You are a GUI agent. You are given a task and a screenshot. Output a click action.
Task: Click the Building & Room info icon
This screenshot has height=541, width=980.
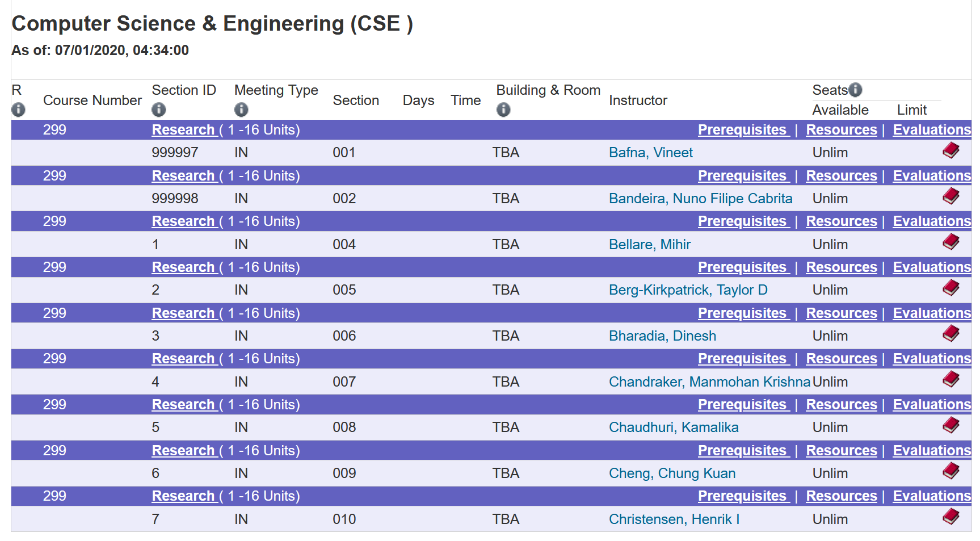coord(503,110)
